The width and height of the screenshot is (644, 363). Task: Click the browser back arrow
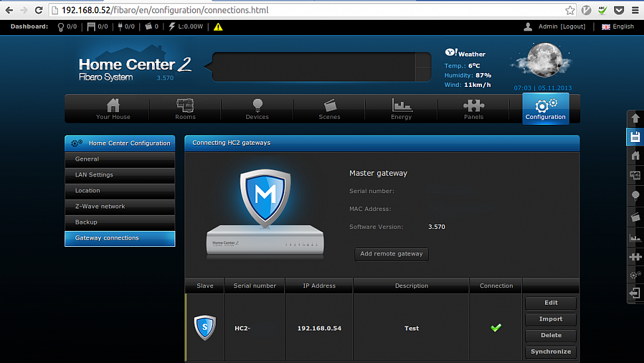(x=9, y=10)
